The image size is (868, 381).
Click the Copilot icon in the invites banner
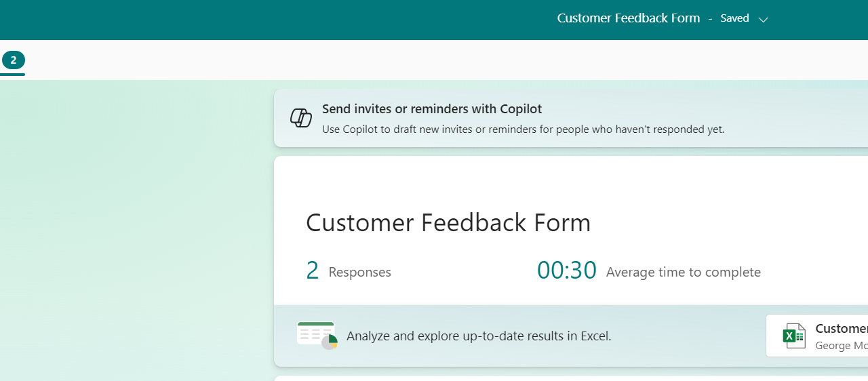301,118
